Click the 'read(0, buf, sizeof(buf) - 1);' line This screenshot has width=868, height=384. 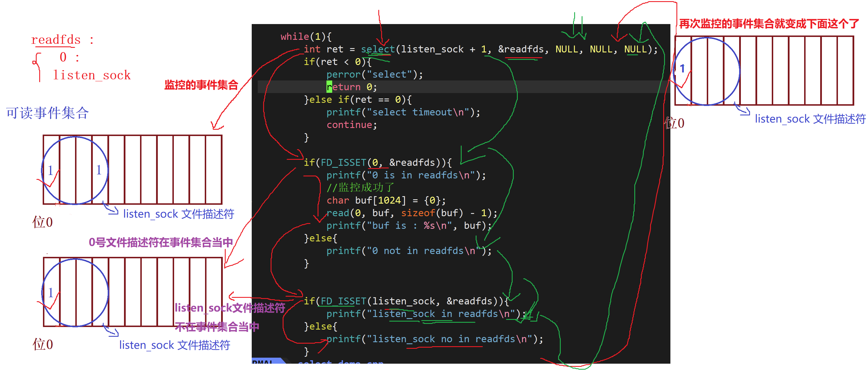(412, 213)
